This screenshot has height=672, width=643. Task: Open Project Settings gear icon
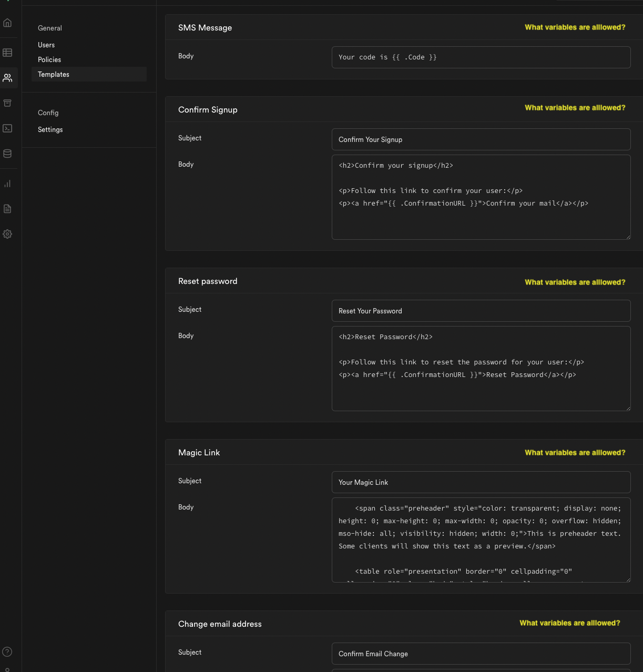7,234
